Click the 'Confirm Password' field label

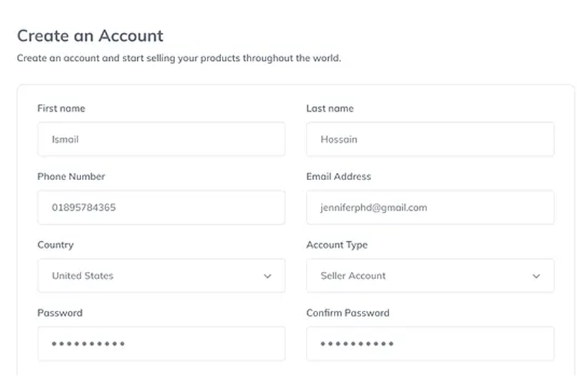pos(347,313)
